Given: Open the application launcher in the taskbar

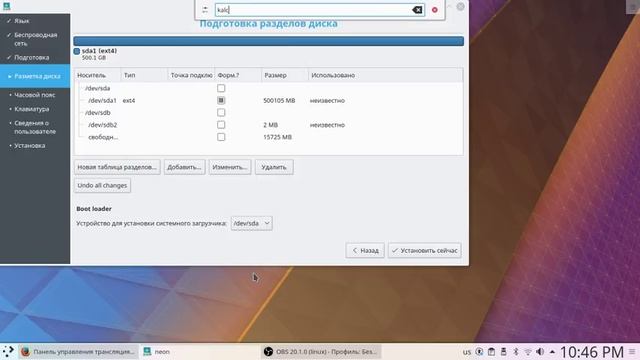Looking at the screenshot, I should point(8,351).
